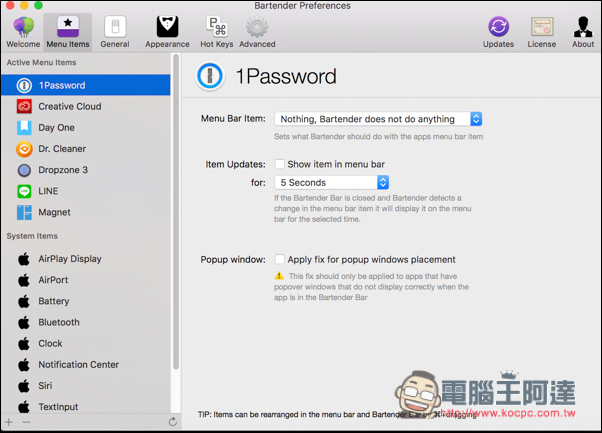
Task: Click the Apple icon beside Bluetooth
Action: [24, 322]
